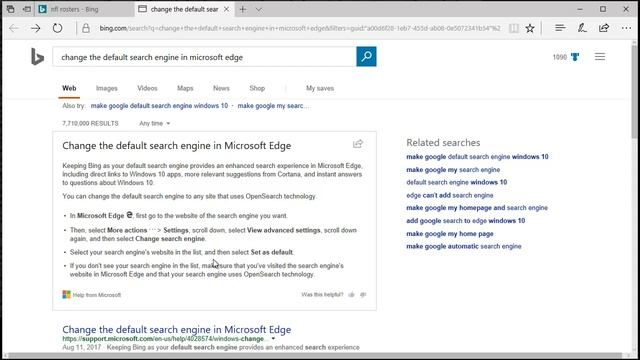
Task: Select the Web search tab
Action: pyautogui.click(x=69, y=88)
